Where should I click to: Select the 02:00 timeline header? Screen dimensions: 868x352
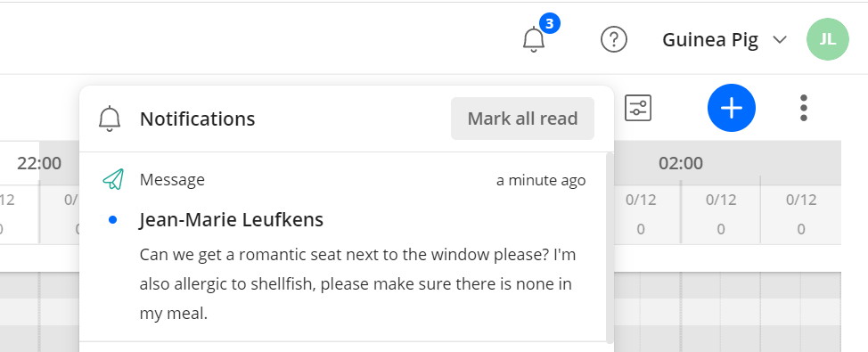(x=680, y=163)
